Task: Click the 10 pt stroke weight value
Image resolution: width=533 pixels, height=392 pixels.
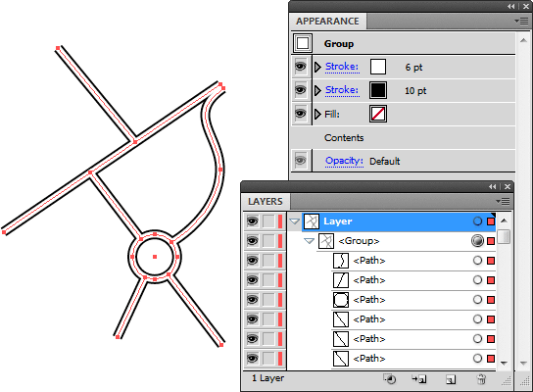Action: (x=415, y=91)
